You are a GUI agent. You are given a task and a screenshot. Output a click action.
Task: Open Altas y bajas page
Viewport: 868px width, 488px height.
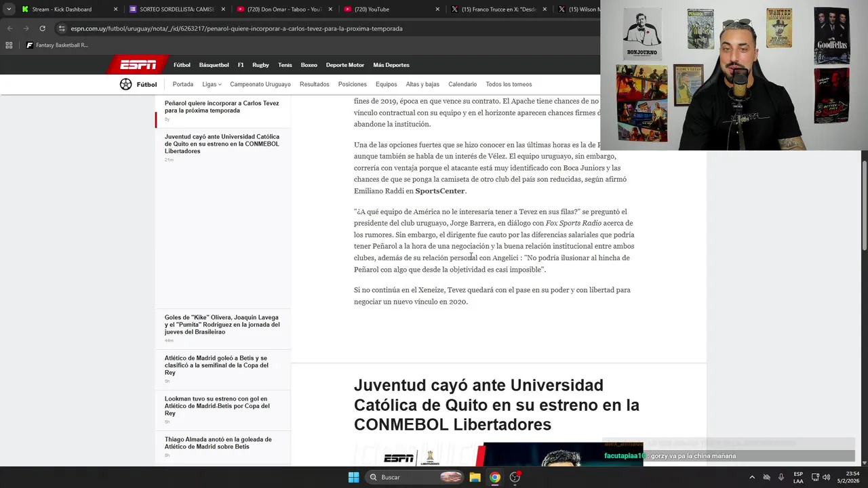coord(422,84)
